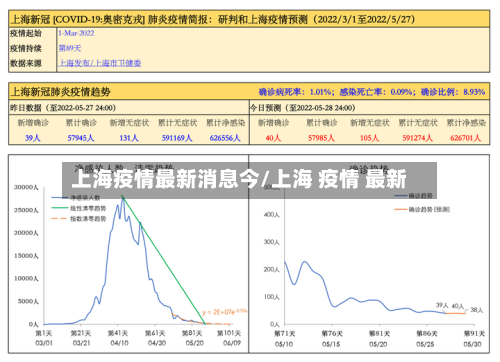
Task: Click the y = 2E+07e trendline equation
Action: (224, 312)
